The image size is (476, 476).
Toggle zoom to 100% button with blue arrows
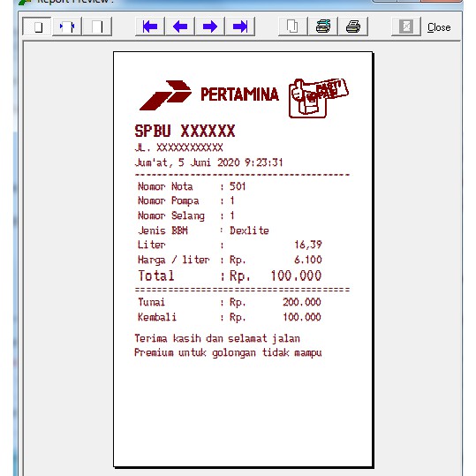pos(67,26)
